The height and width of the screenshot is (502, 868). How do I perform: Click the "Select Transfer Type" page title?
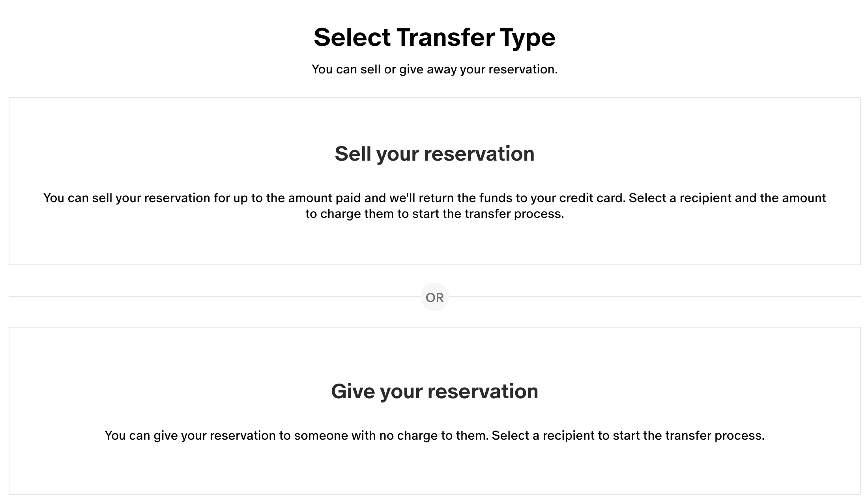tap(434, 37)
